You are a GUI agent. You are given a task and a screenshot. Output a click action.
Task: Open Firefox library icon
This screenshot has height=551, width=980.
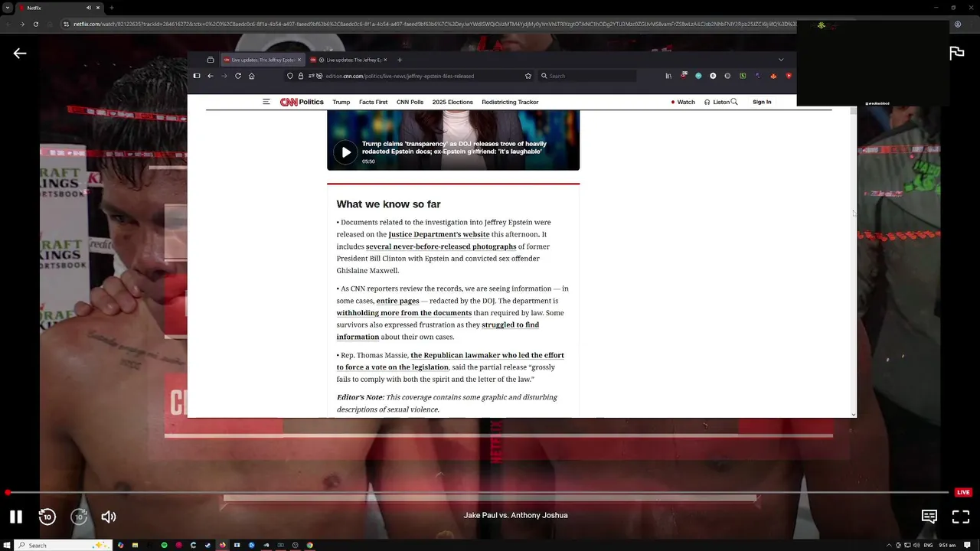click(x=668, y=76)
